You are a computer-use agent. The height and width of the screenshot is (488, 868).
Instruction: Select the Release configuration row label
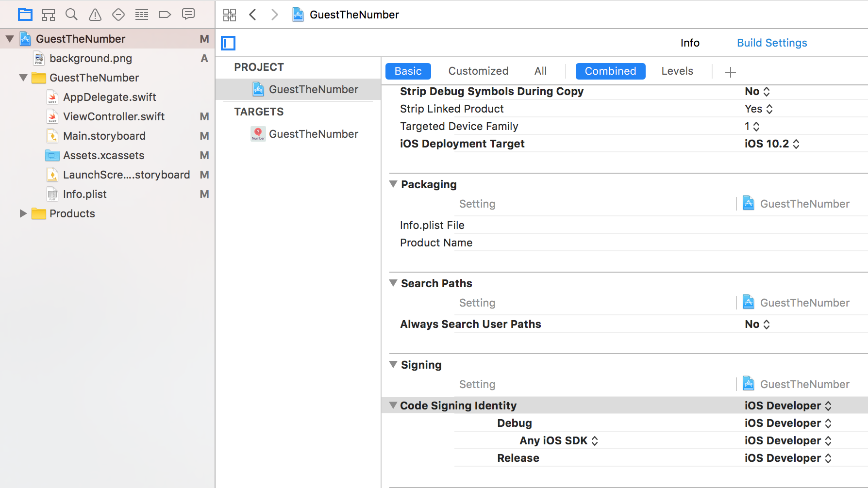(x=518, y=458)
